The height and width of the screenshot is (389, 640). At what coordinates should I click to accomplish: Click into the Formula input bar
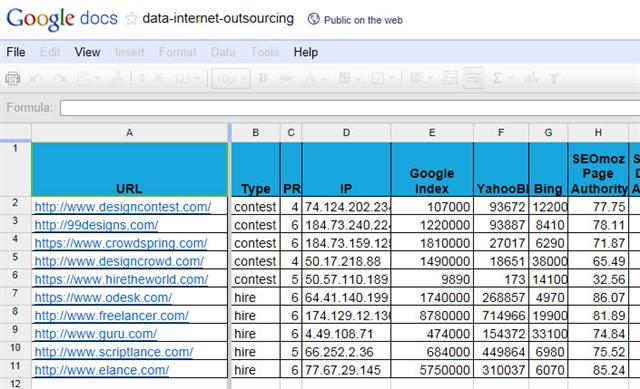click(350, 108)
